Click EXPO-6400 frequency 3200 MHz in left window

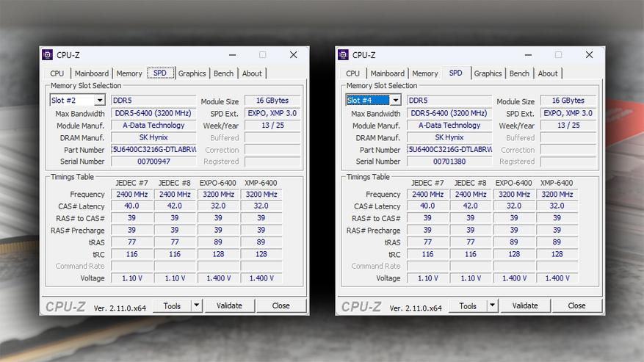tap(218, 194)
